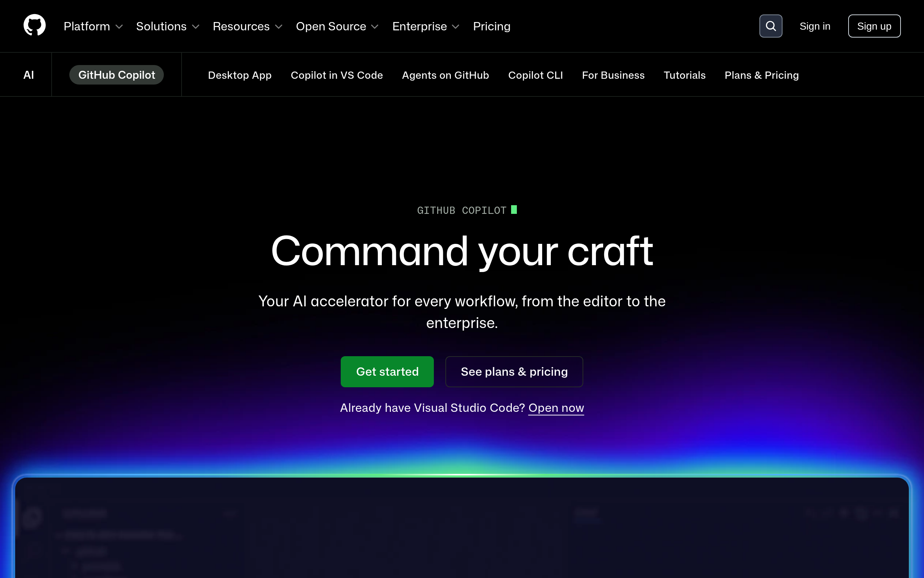Click the Command your craft heading
The width and height of the screenshot is (924, 578).
pyautogui.click(x=462, y=252)
